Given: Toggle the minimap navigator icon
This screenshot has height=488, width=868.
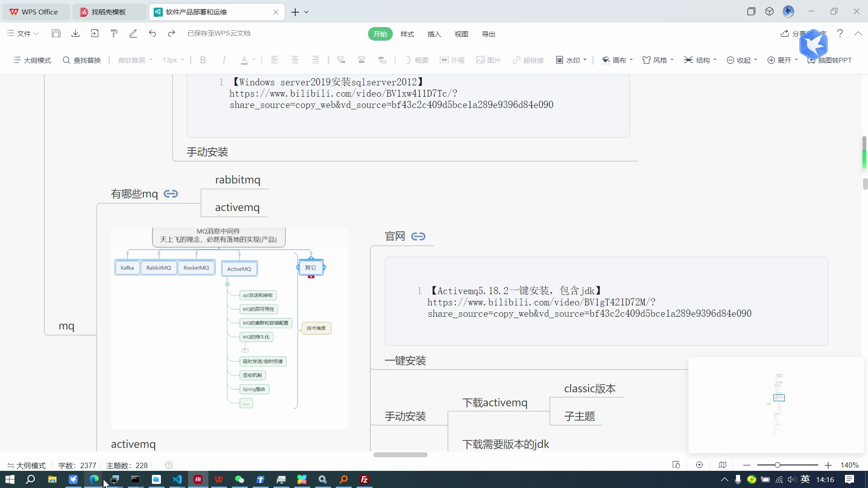Looking at the screenshot, I should [722, 465].
